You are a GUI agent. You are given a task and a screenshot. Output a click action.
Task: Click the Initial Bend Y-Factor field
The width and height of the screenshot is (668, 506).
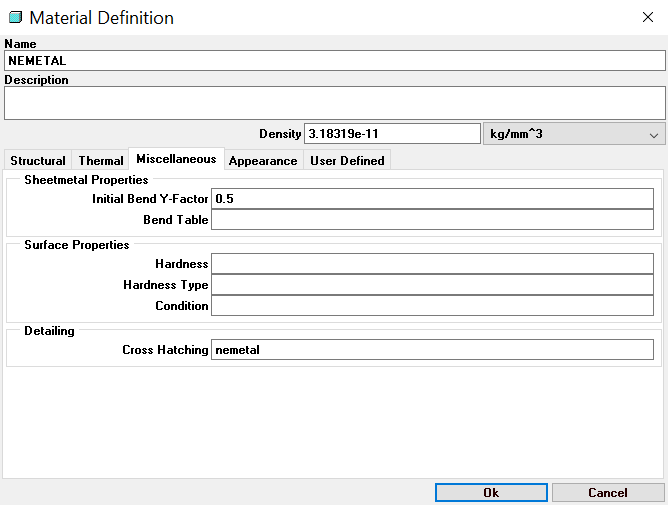click(x=432, y=199)
